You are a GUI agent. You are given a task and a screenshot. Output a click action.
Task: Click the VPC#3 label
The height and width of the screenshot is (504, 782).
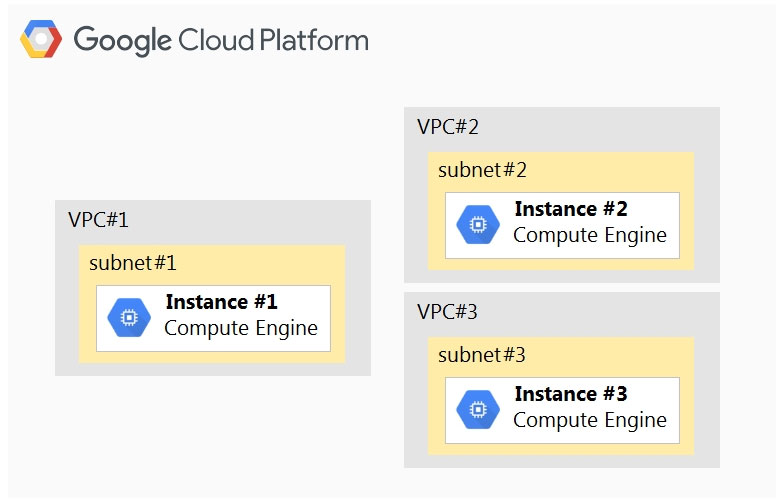pos(447,312)
